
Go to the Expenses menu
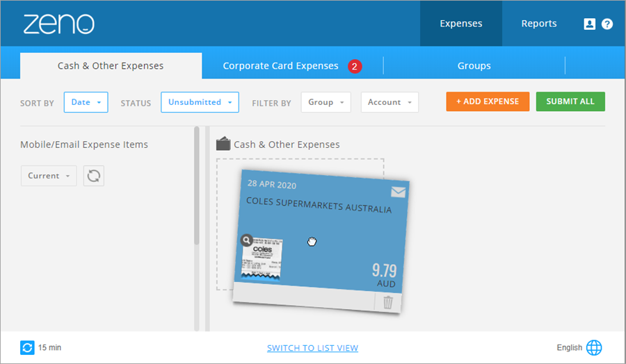tap(460, 24)
